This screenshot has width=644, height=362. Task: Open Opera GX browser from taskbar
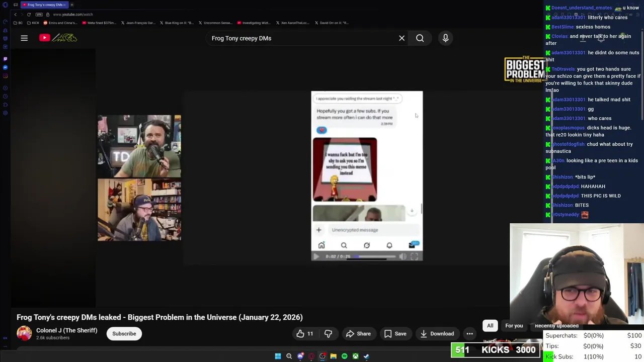click(311, 356)
